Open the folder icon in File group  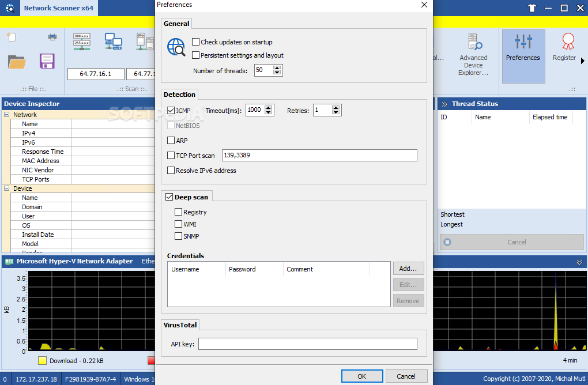17,62
